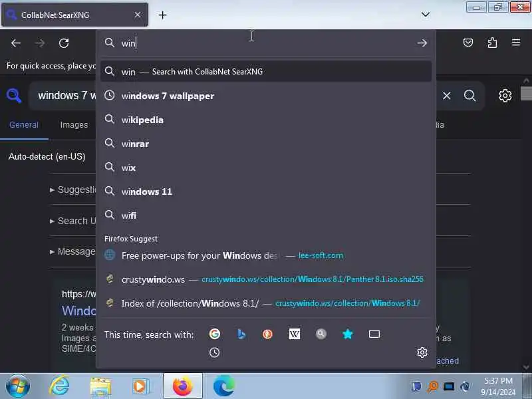This screenshot has height=399, width=532.
Task: Expand the Suggestions section
Action: (x=73, y=190)
